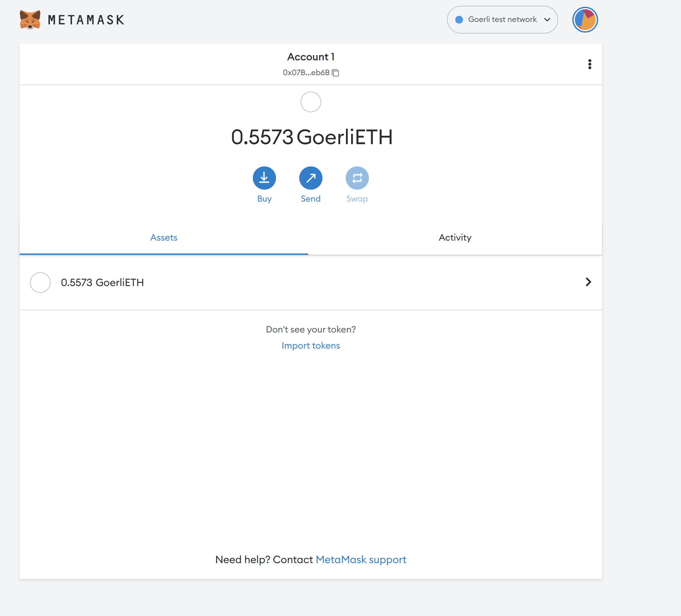Open Import tokens link
681x616 pixels.
311,345
